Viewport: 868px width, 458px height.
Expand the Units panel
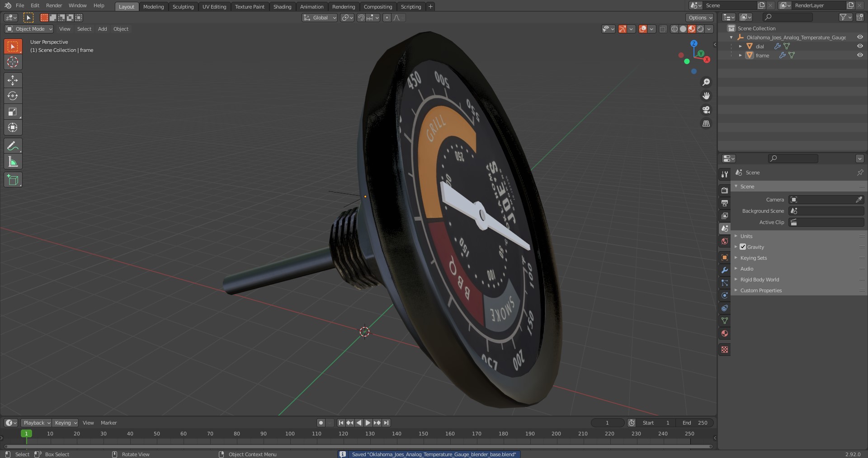coord(799,236)
